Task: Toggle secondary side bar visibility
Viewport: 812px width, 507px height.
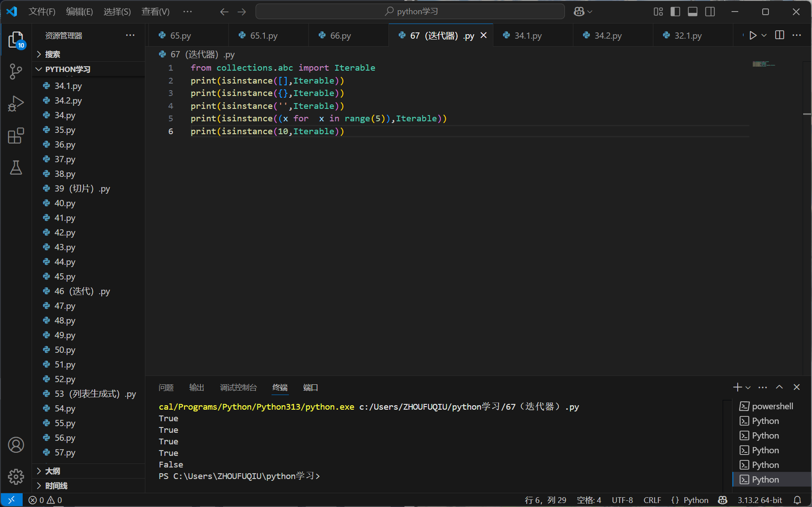Action: click(x=710, y=12)
